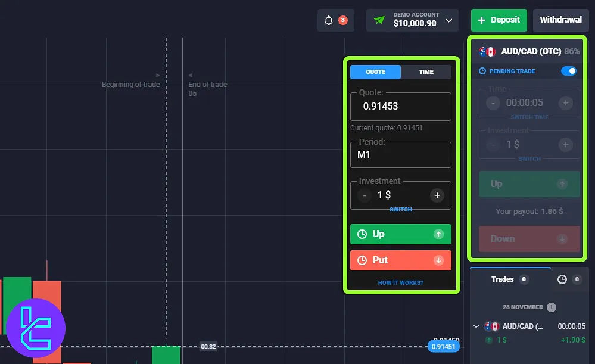Click the 28 NOVEMBER date group header
This screenshot has height=364, width=595.
click(x=529, y=307)
